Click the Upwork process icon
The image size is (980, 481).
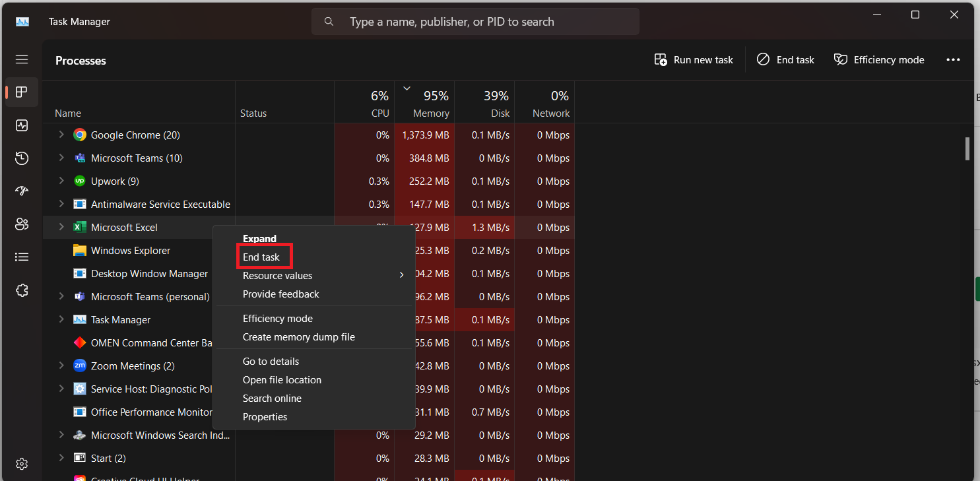[80, 181]
